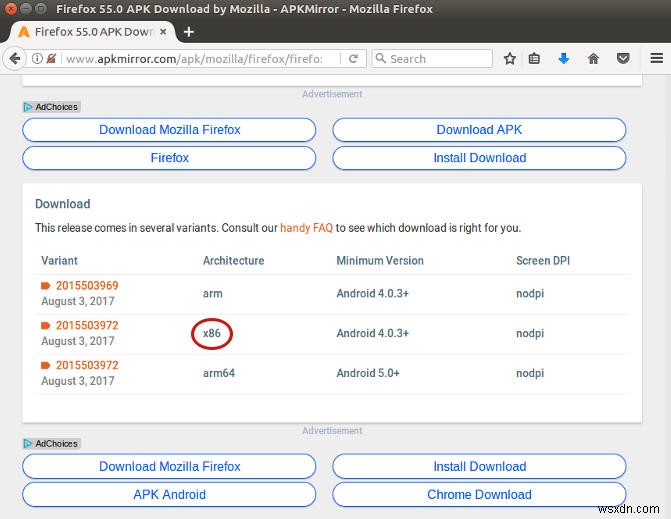Click the tag icon beside 2015503969
Image resolution: width=671 pixels, height=519 pixels.
[45, 285]
